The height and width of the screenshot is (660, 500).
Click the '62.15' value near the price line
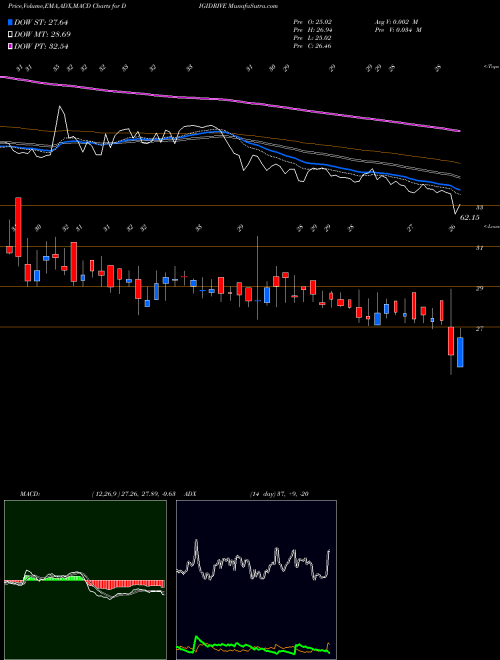click(470, 218)
